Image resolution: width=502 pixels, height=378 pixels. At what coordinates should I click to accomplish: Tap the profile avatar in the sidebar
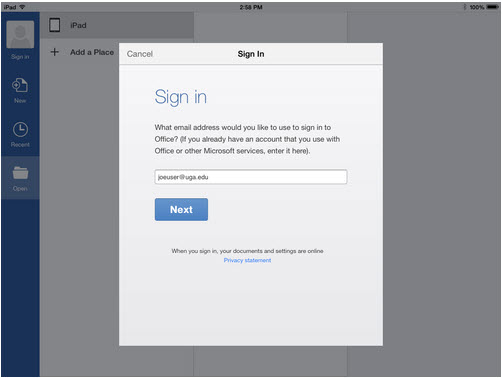coord(20,34)
